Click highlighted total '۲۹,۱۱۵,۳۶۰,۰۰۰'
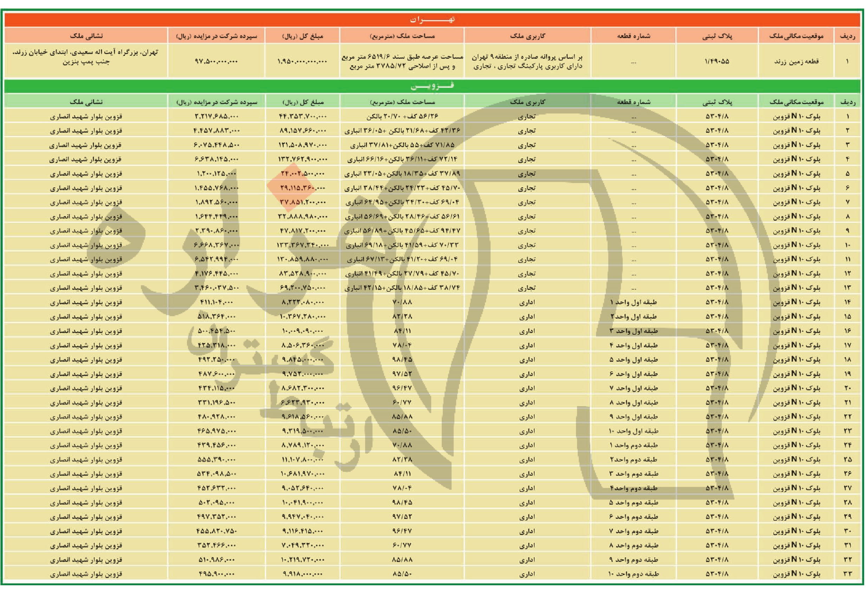This screenshot has width=868, height=593. [302, 188]
